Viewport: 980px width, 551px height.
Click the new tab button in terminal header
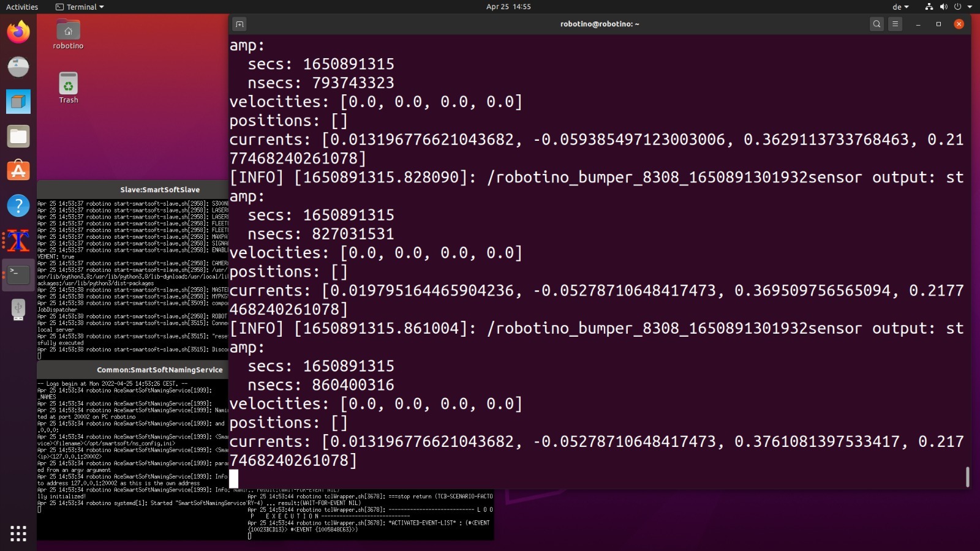coord(239,24)
